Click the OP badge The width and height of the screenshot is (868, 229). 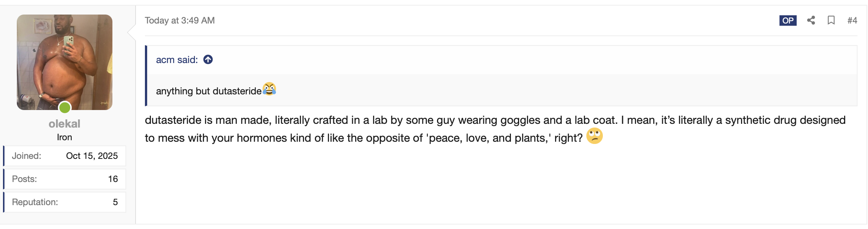pyautogui.click(x=788, y=21)
